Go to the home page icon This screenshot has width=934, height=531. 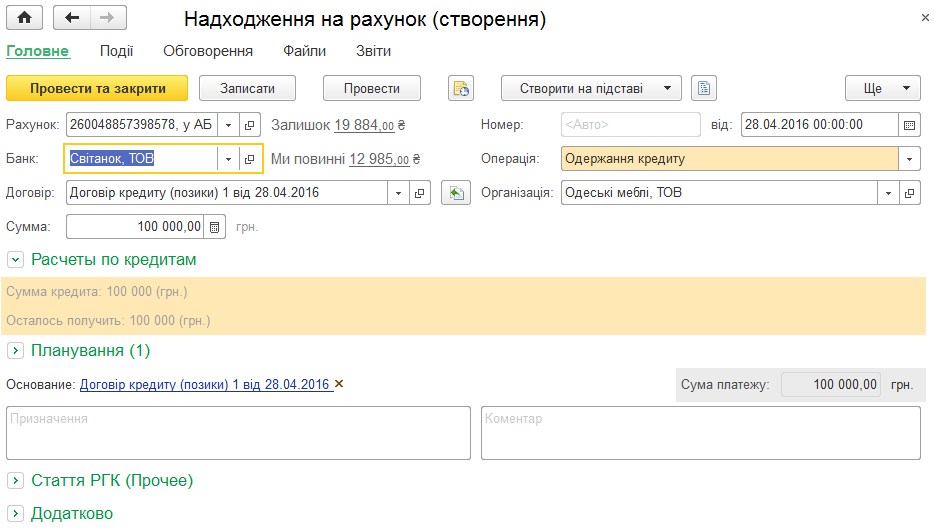coord(24,18)
